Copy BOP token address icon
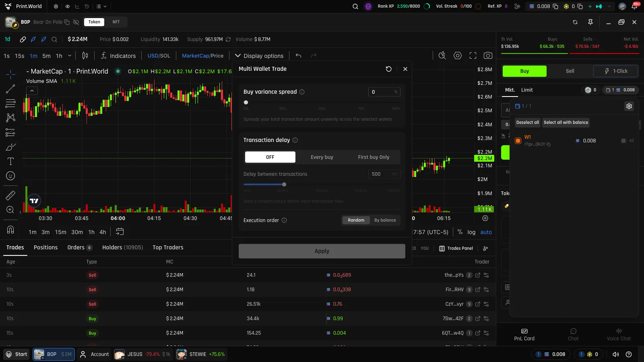Viewport: 644px width, 362px height. 67,22
